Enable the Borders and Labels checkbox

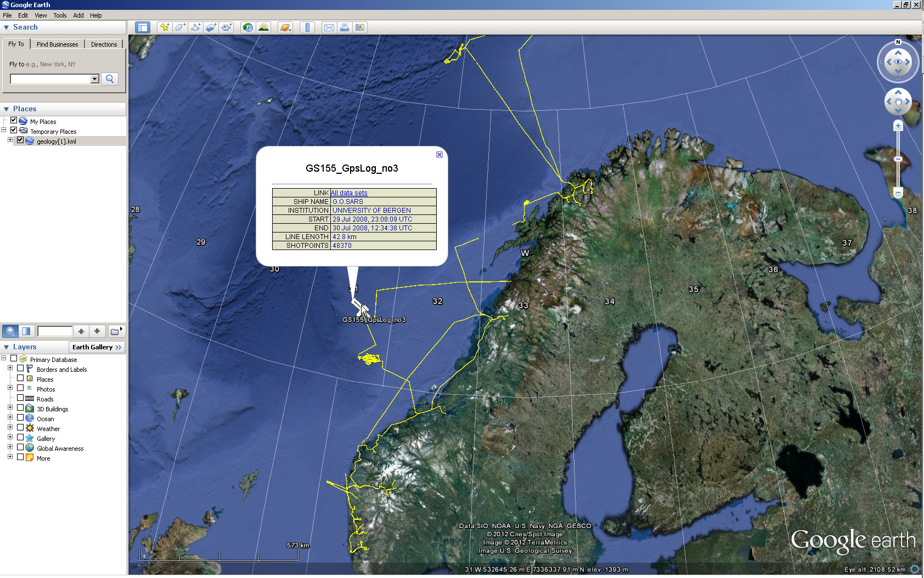click(20, 369)
